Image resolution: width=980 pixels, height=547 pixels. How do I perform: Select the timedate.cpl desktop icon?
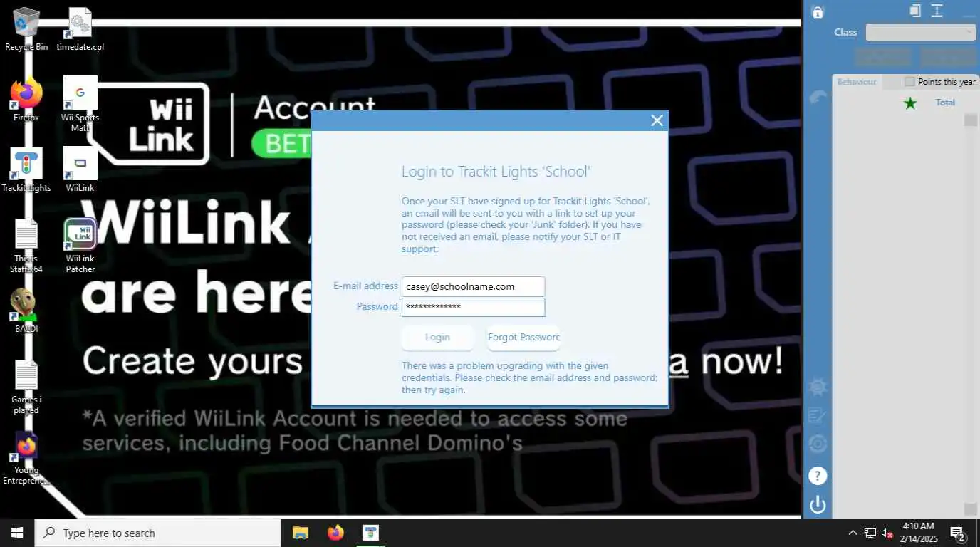point(80,29)
